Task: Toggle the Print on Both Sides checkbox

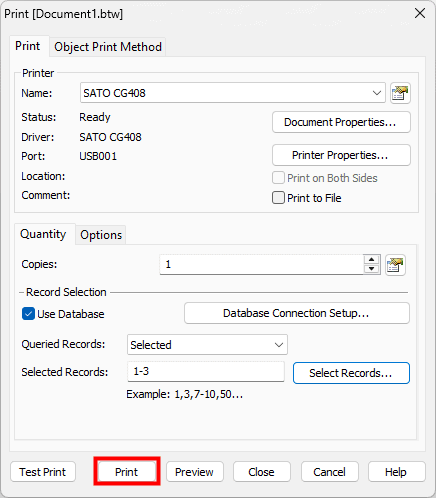Action: click(278, 178)
